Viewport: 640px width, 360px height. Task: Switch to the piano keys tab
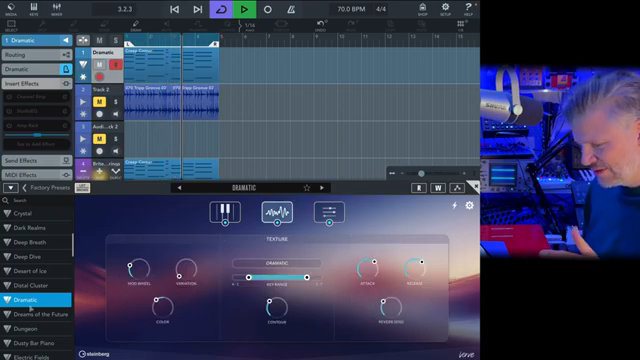(x=225, y=212)
